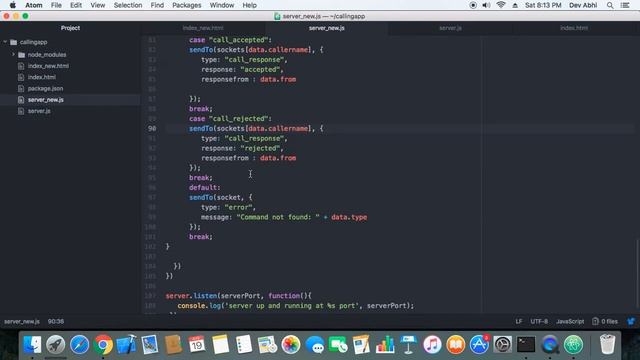Open the File menu

[x=56, y=5]
